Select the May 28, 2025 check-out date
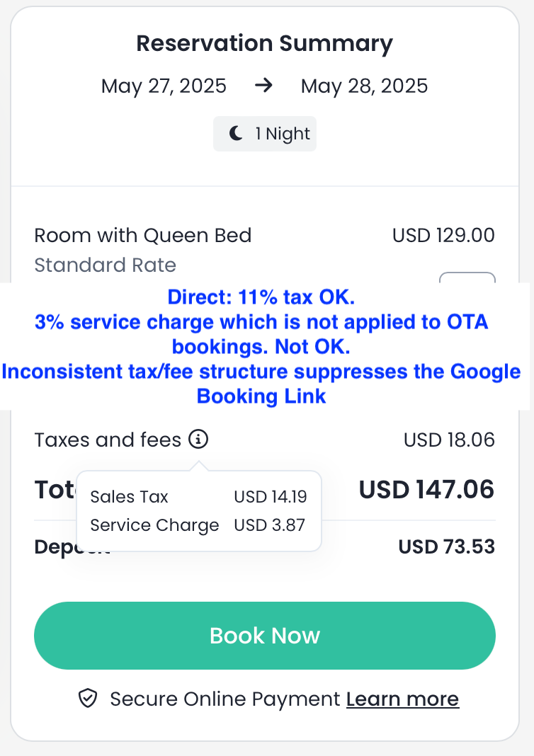Image resolution: width=534 pixels, height=756 pixels. coord(364,86)
